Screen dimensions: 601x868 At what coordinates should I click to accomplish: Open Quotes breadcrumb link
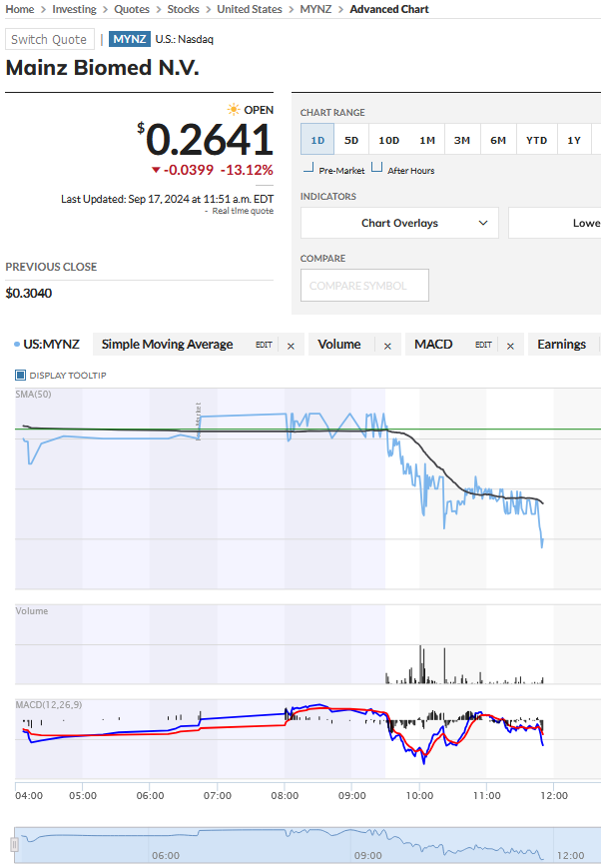tap(132, 9)
